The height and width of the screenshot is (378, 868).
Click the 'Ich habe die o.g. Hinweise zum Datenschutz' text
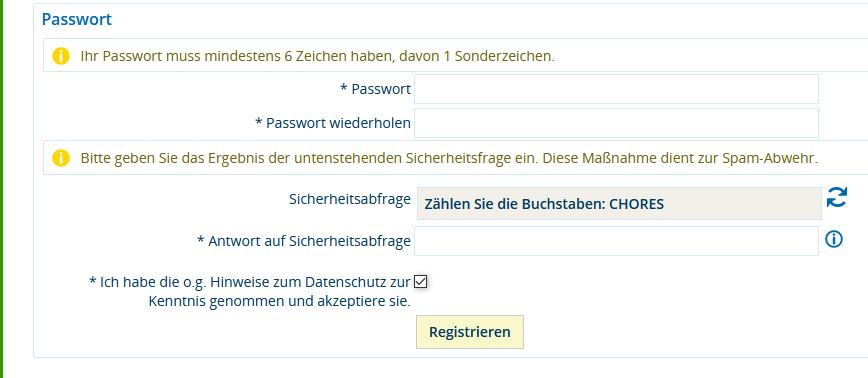coord(250,282)
